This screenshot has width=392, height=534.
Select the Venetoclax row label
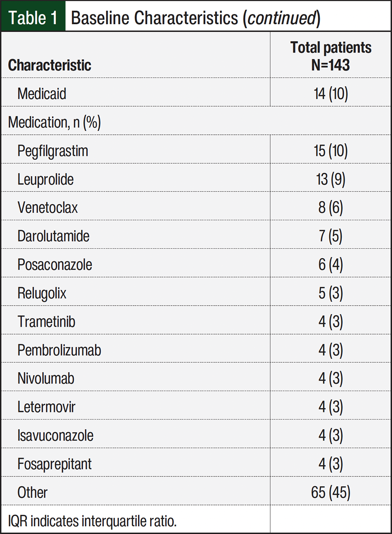pos(47,208)
